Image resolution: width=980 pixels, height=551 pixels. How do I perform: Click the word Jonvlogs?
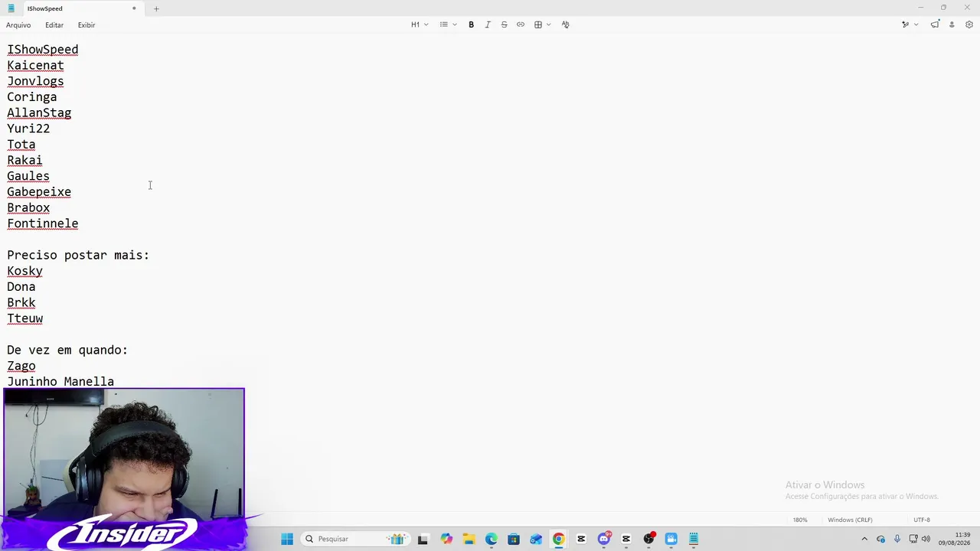[x=35, y=81]
